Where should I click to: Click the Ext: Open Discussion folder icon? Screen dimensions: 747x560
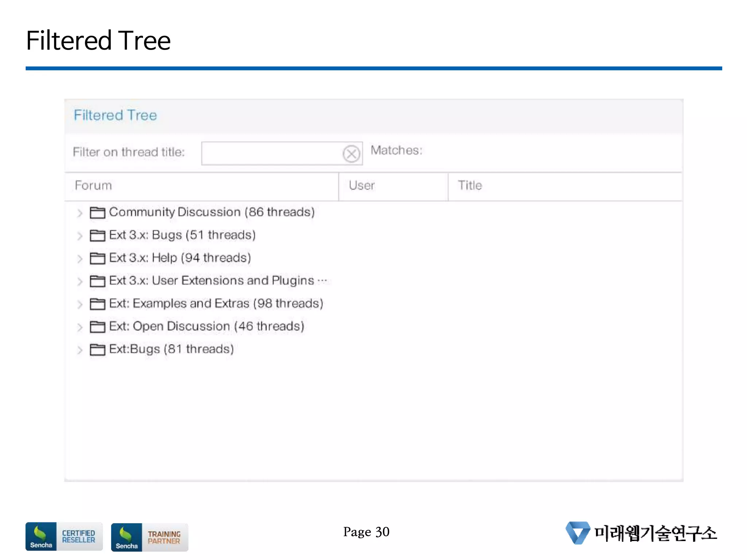click(97, 327)
